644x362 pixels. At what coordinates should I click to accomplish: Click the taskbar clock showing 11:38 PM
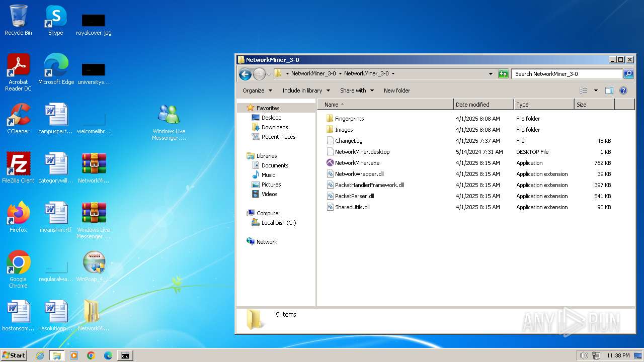tap(618, 355)
